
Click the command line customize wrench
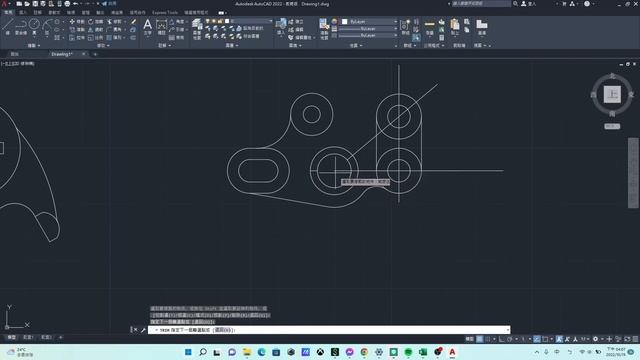pos(143,330)
